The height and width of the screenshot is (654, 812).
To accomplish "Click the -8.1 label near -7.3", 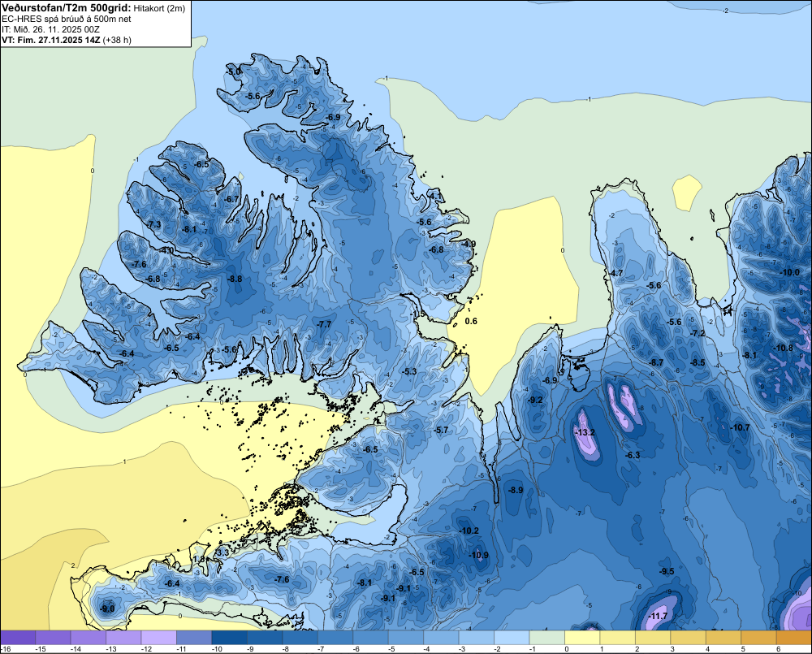I will (189, 230).
